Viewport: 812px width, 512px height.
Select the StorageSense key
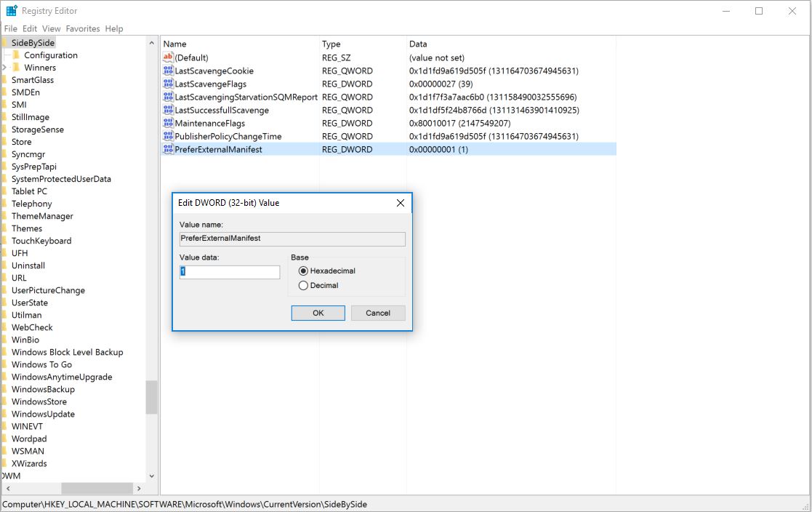point(38,129)
